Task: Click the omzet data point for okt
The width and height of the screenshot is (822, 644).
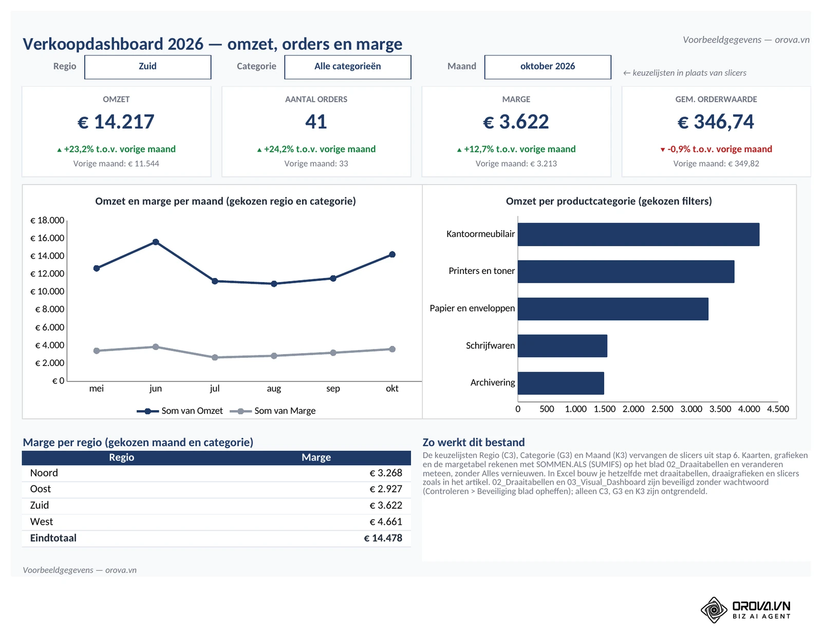Action: 393,254
